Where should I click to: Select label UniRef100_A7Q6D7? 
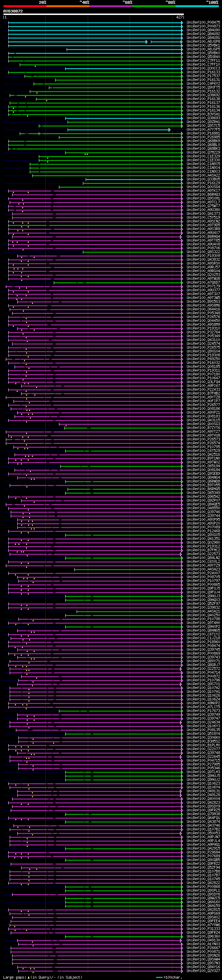tap(203, 282)
